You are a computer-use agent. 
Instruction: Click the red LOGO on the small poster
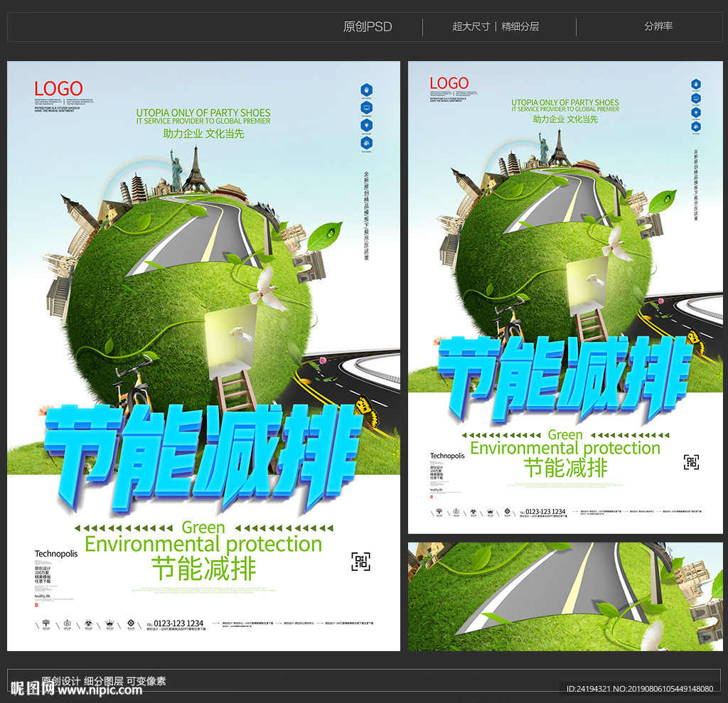coord(449,83)
